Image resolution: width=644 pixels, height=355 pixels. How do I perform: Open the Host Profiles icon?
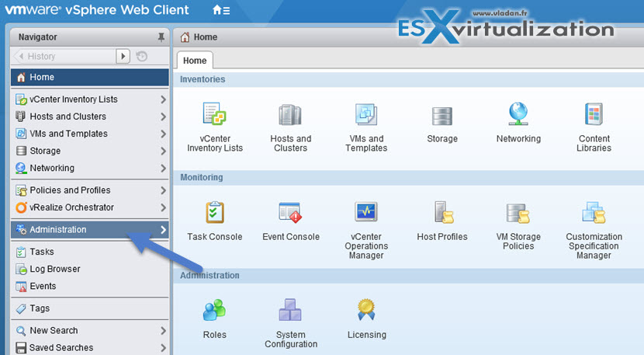click(x=443, y=212)
